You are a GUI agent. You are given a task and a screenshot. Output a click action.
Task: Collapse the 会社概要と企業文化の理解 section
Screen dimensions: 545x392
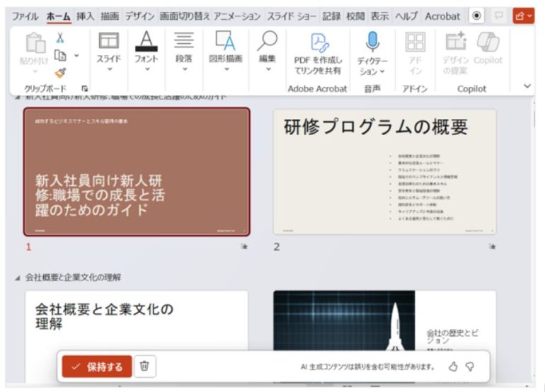pos(18,277)
